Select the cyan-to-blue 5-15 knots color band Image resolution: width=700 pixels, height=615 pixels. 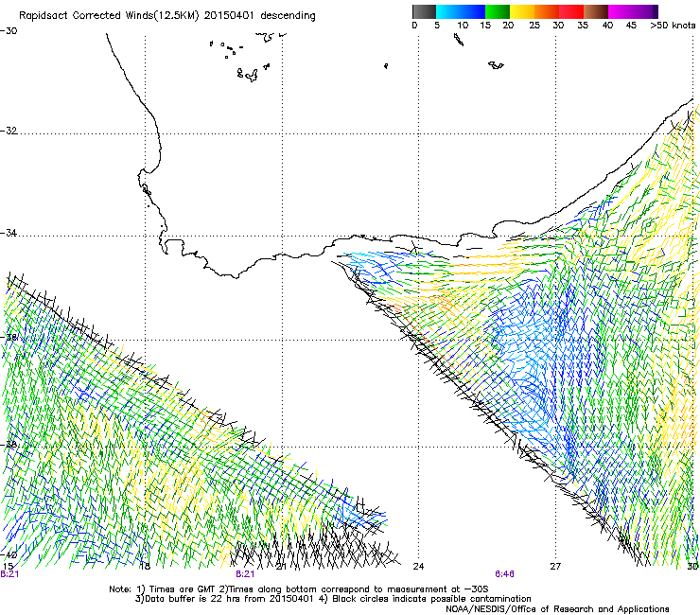tap(461, 11)
